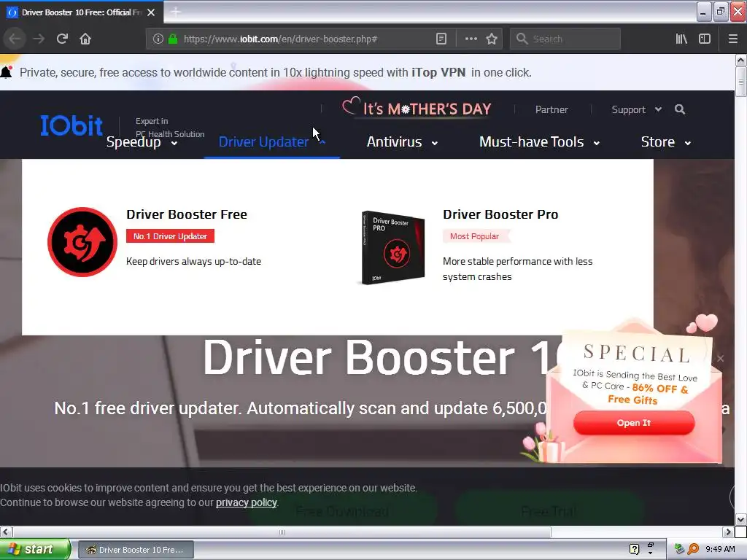Screen dimensions: 747x560
Task: Click the green secure connection padlock
Action: point(173,39)
